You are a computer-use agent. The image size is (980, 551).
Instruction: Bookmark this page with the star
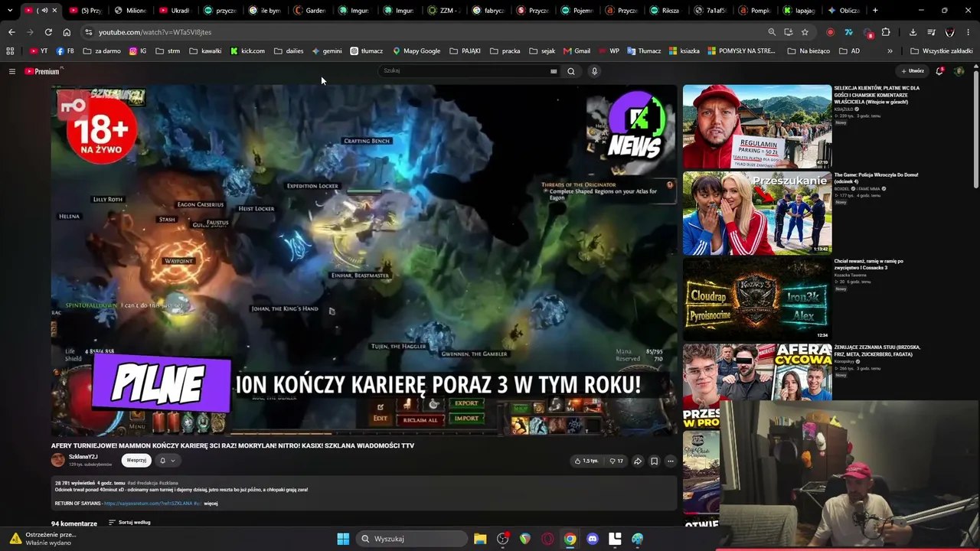(805, 32)
